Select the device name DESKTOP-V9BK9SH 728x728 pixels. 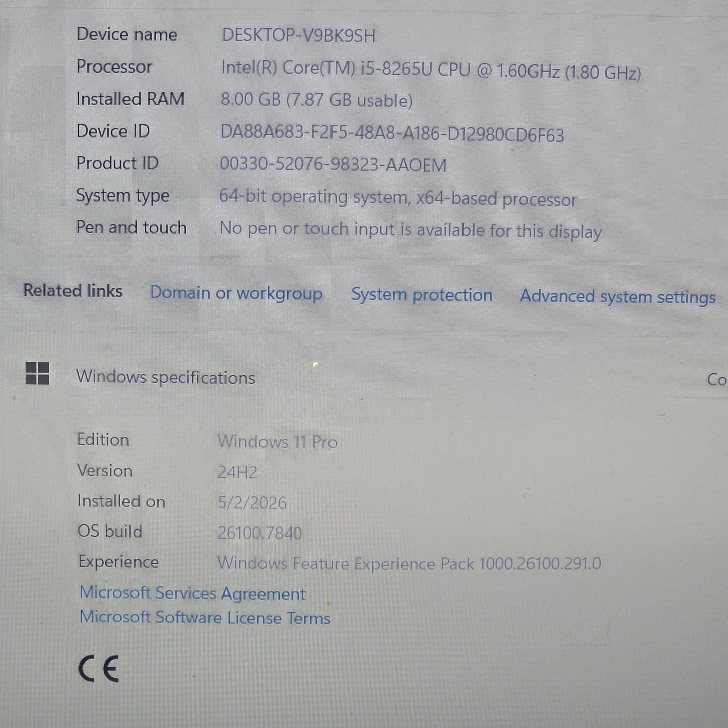tap(299, 35)
